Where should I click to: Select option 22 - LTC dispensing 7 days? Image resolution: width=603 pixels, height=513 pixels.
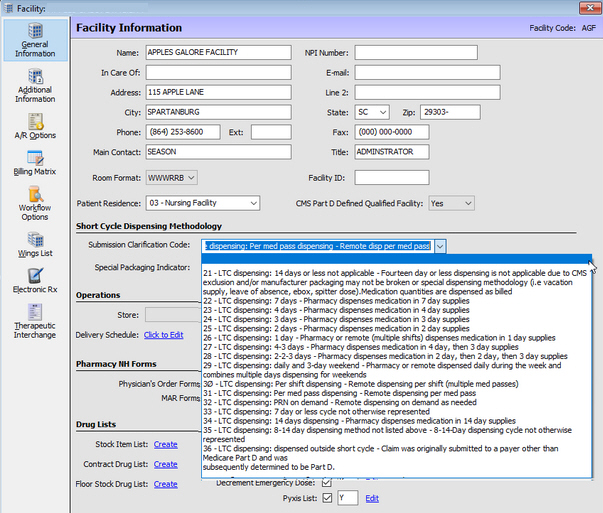(396, 301)
